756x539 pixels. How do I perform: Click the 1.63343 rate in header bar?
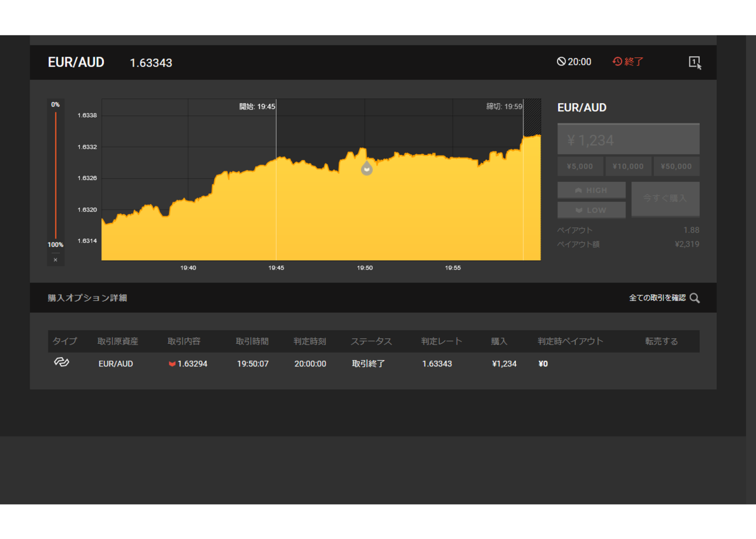151,63
